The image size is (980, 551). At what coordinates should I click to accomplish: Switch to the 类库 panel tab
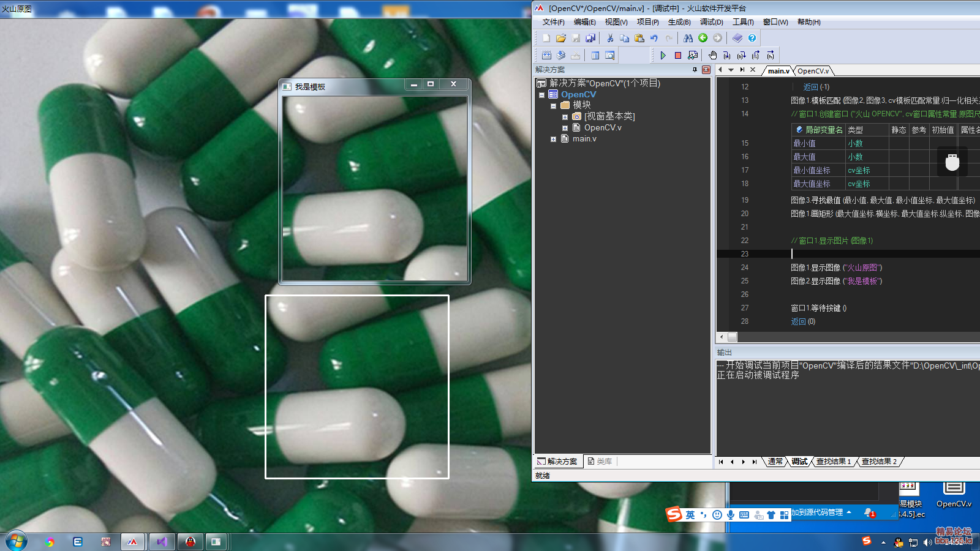(x=600, y=462)
